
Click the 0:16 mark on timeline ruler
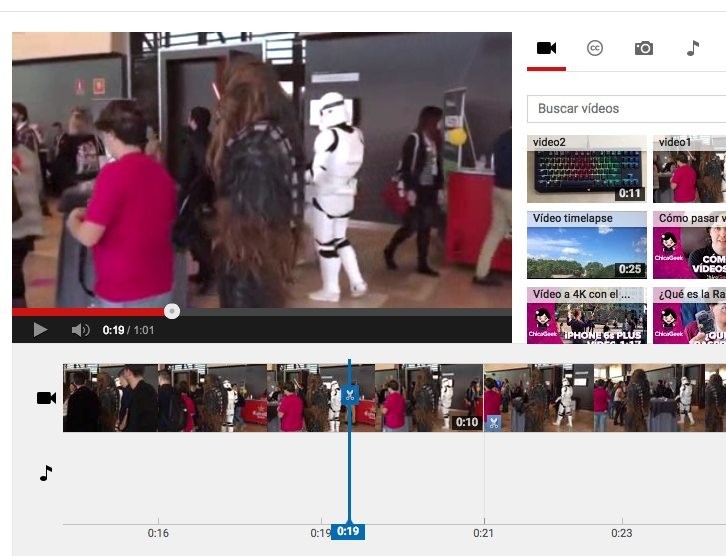(158, 533)
